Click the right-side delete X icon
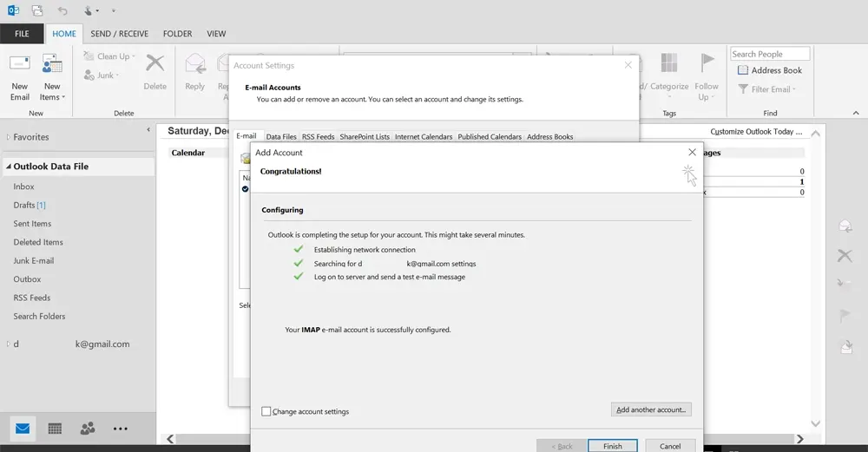The height and width of the screenshot is (452, 868). [x=845, y=256]
